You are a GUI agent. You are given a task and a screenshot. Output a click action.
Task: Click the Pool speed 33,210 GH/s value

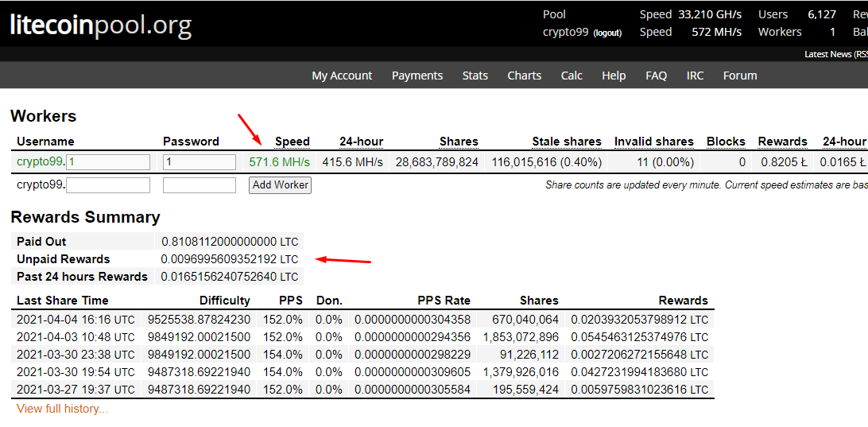(711, 14)
